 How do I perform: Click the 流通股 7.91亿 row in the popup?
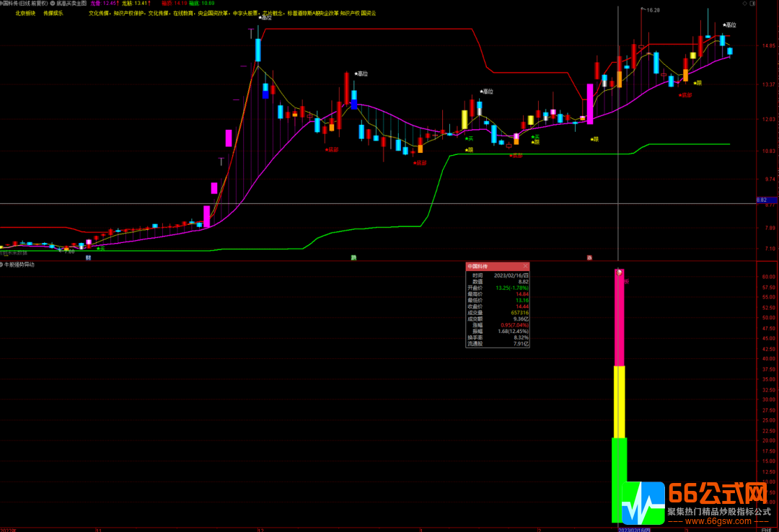pyautogui.click(x=497, y=343)
